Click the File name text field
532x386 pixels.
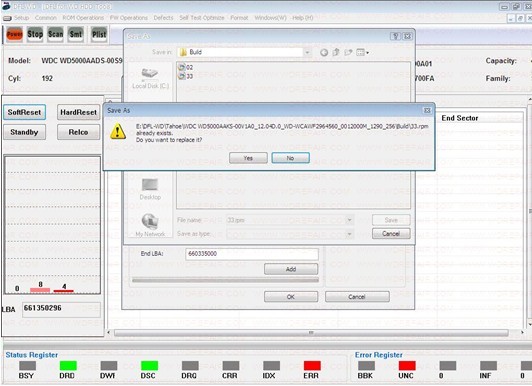[x=286, y=220]
